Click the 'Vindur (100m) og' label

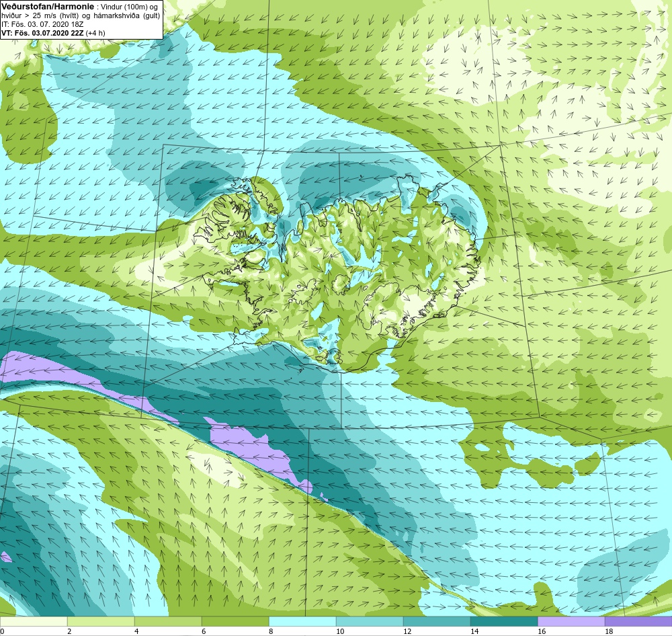click(x=128, y=7)
